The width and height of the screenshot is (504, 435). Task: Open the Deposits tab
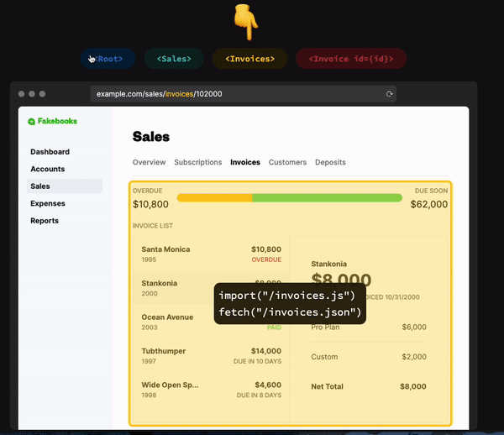click(x=330, y=162)
